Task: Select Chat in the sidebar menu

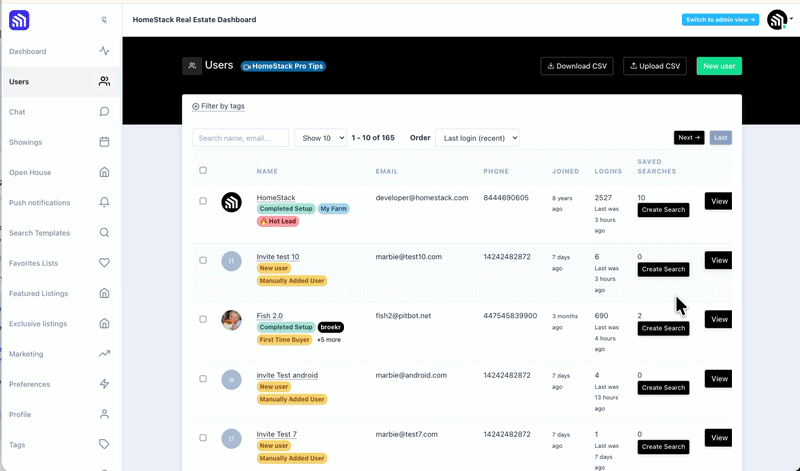Action: (x=17, y=112)
